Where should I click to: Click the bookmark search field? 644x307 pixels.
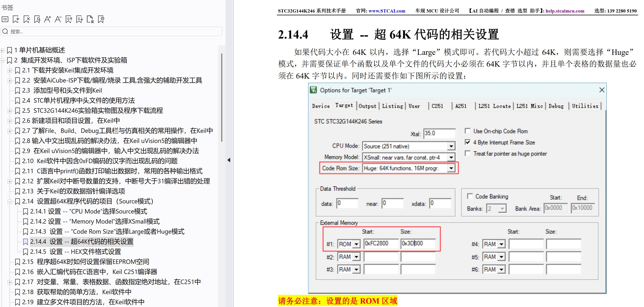[112, 32]
